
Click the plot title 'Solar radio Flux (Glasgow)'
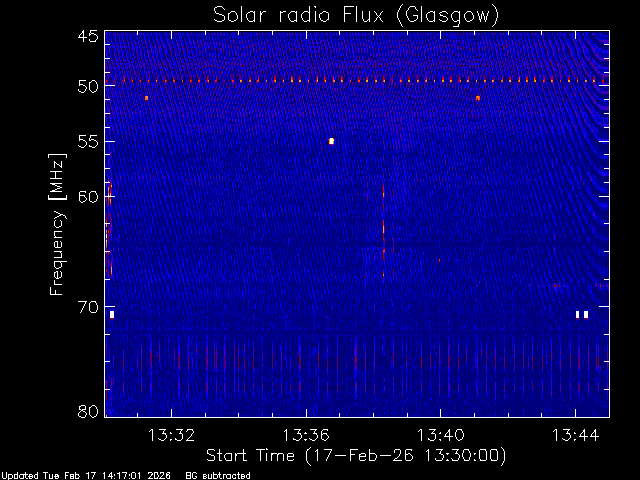point(356,16)
